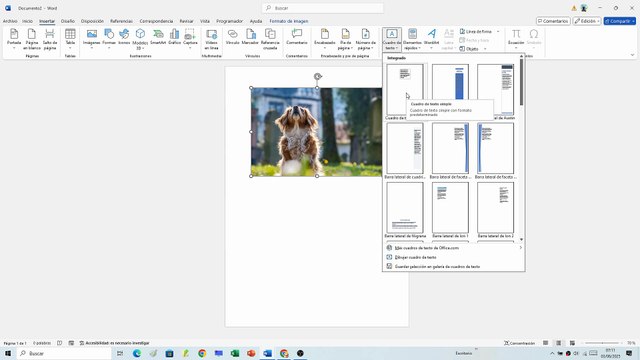640x360 pixels.
Task: Open PowerPoint from the taskbar
Action: point(251,353)
